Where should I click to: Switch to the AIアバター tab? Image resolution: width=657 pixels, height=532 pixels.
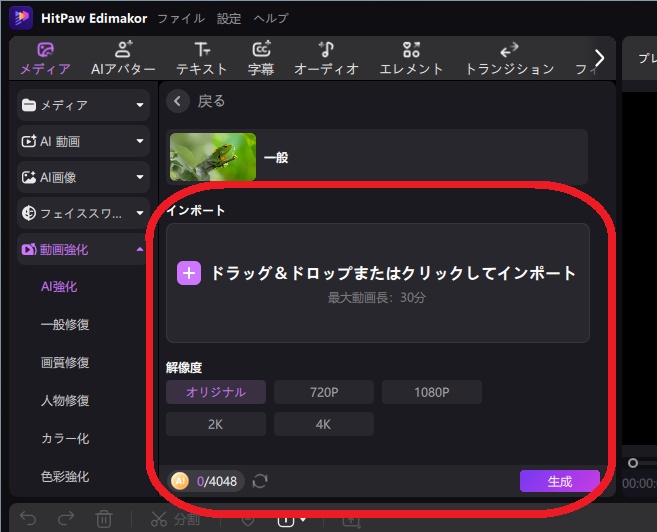pos(123,59)
